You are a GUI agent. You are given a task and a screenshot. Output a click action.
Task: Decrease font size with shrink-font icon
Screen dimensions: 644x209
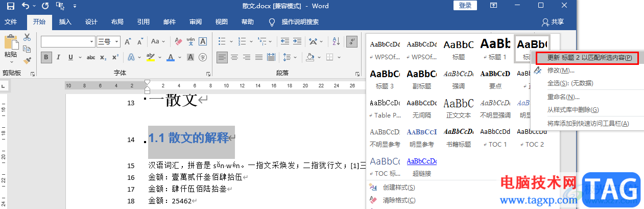139,41
